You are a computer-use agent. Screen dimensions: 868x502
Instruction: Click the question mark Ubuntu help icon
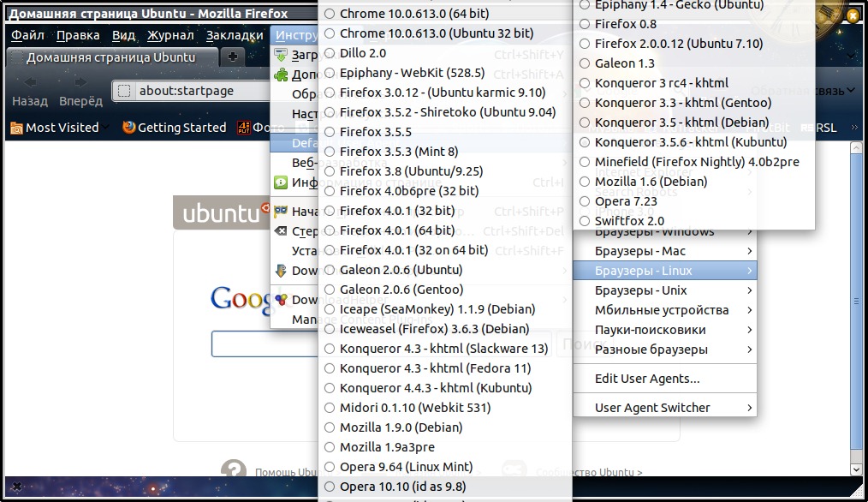(234, 469)
